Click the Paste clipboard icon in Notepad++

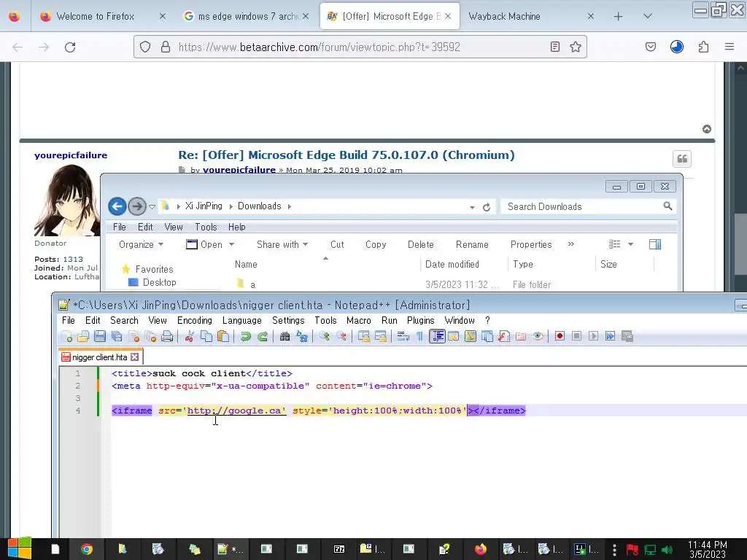point(223,337)
